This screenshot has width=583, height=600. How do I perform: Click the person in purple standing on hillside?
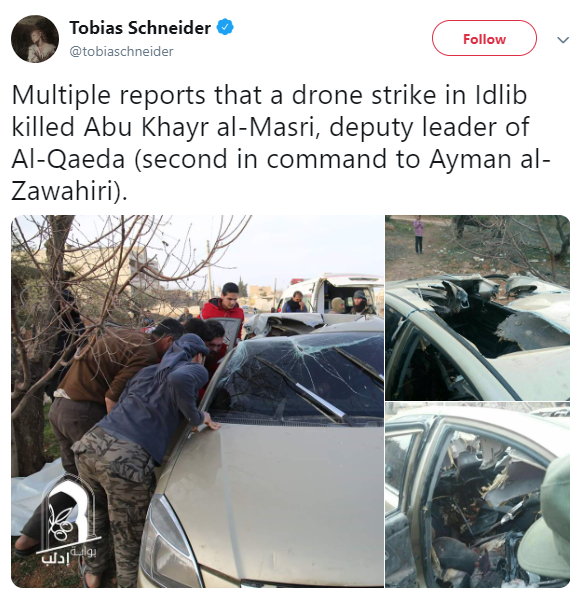[419, 234]
